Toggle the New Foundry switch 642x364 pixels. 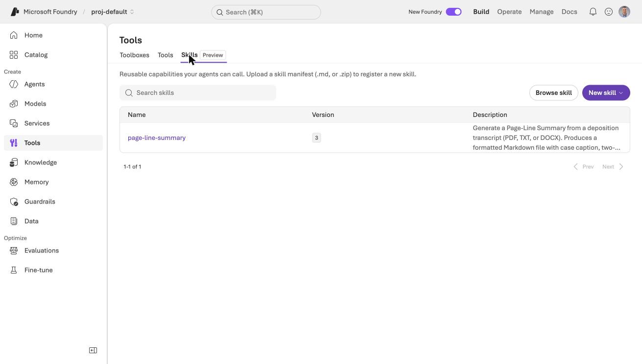453,12
